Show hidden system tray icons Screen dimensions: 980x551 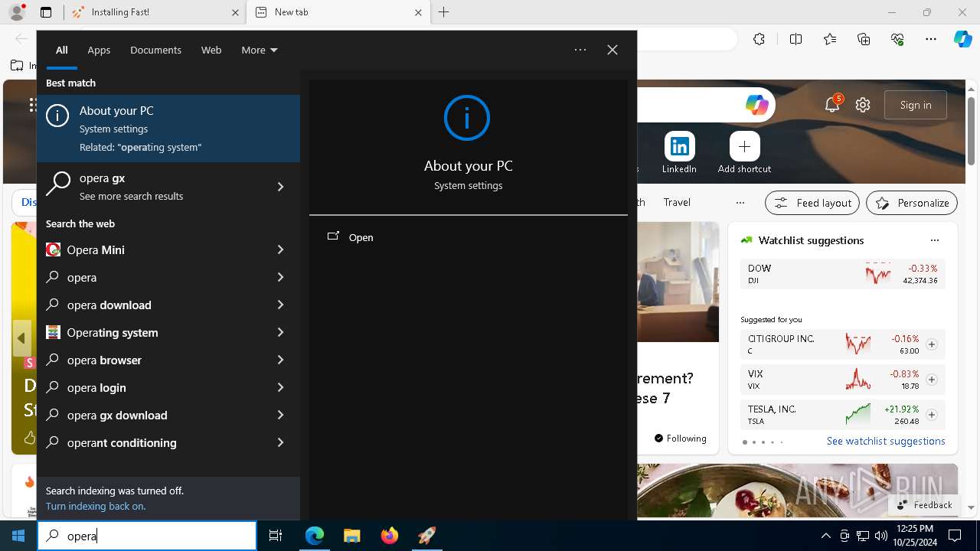pyautogui.click(x=825, y=536)
